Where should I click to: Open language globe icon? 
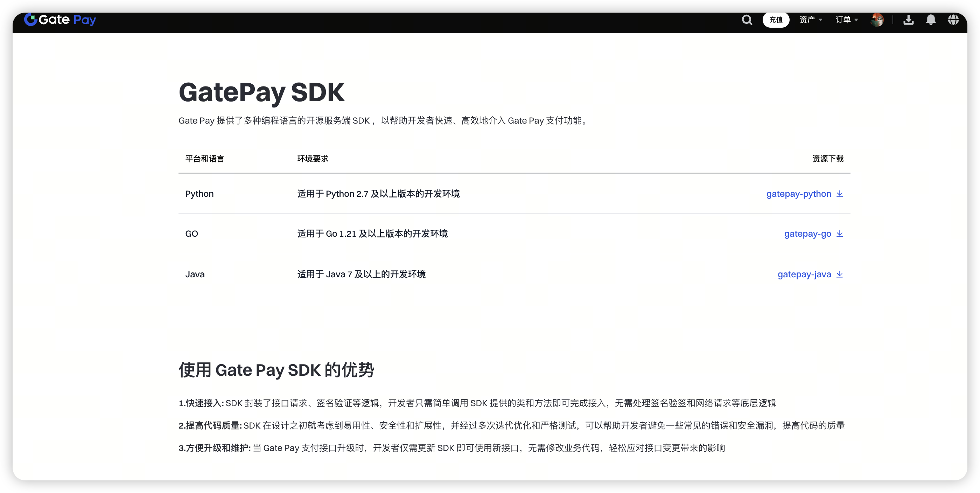(953, 20)
